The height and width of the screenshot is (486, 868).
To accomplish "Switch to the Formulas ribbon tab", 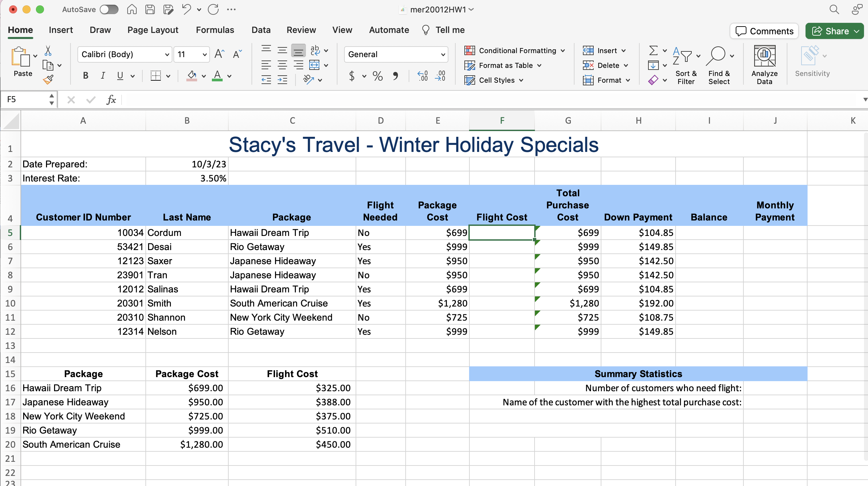I will (x=215, y=30).
